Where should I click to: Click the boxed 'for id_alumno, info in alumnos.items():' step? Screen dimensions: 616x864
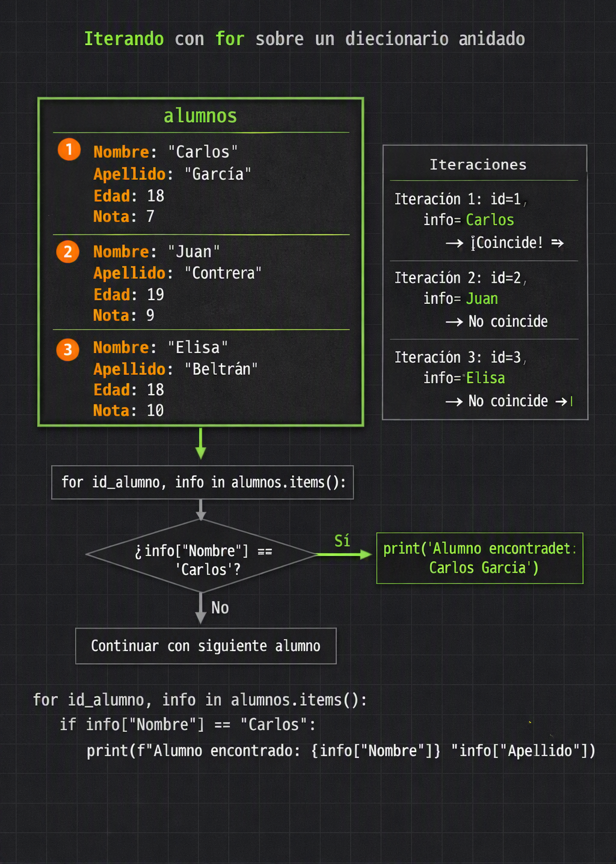point(203,483)
